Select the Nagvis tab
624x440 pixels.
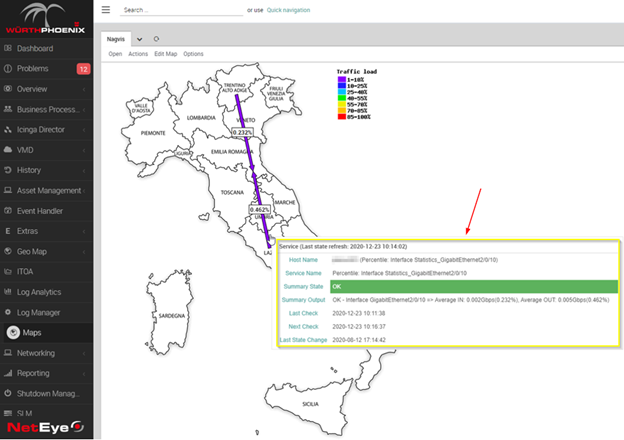point(116,39)
